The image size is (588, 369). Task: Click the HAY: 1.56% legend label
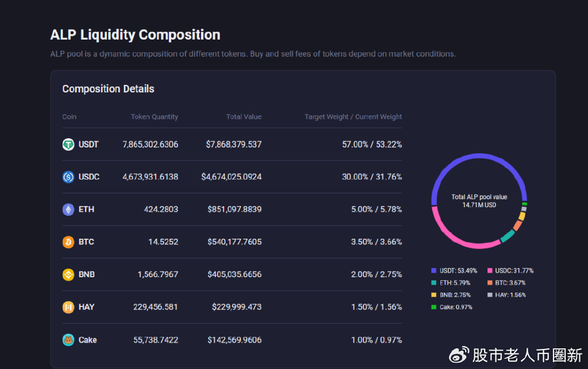(x=510, y=295)
